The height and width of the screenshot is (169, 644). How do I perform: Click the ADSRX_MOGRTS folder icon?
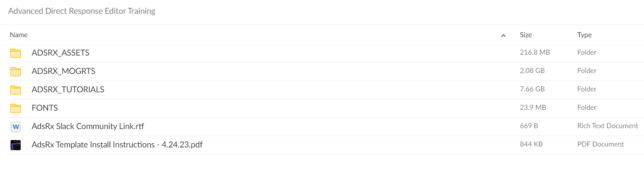(x=16, y=71)
